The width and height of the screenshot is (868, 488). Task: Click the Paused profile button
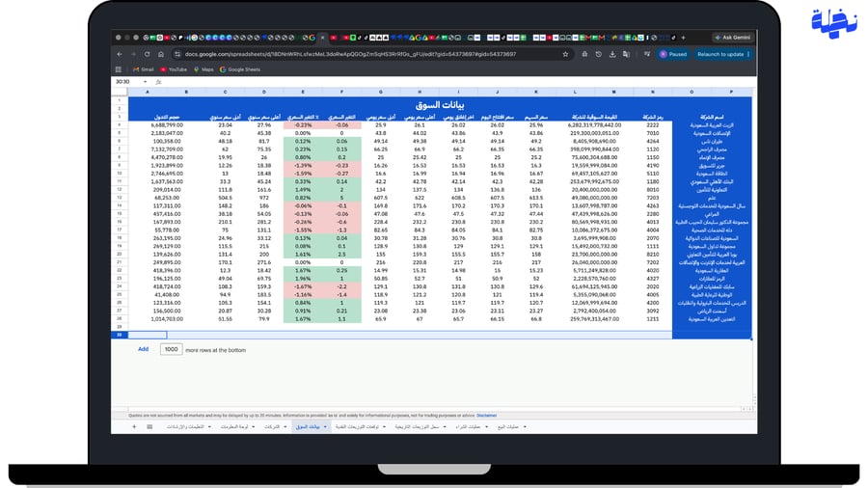coord(673,54)
